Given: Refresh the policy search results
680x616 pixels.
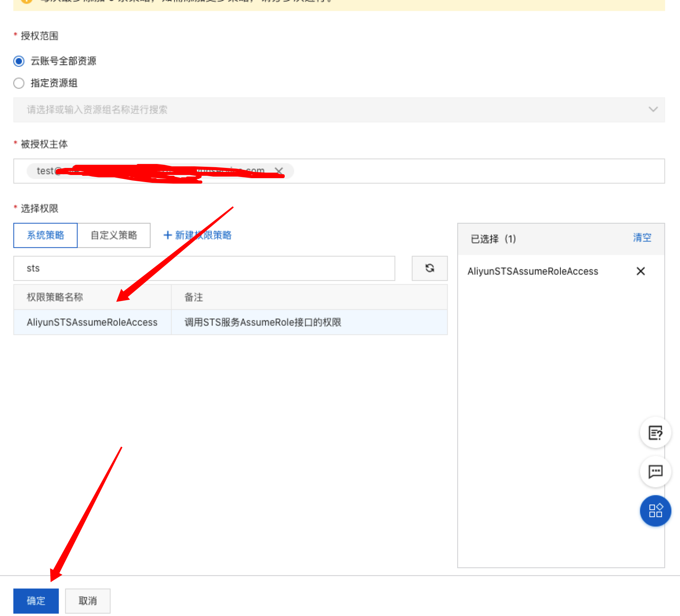Looking at the screenshot, I should [429, 268].
